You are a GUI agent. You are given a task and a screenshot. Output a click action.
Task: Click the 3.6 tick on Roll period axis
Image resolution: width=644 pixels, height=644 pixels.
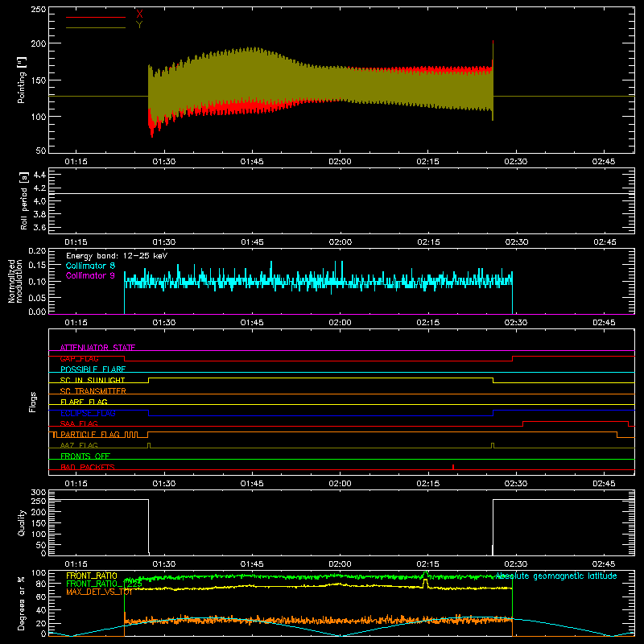coord(39,228)
